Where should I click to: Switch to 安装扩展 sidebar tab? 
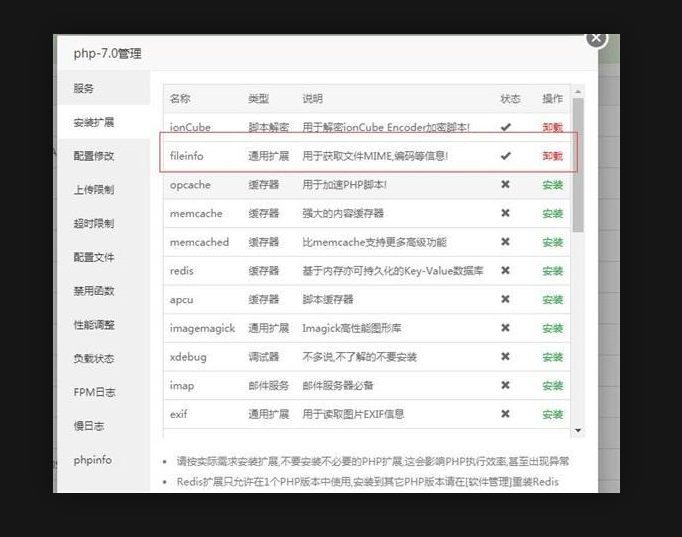point(93,122)
